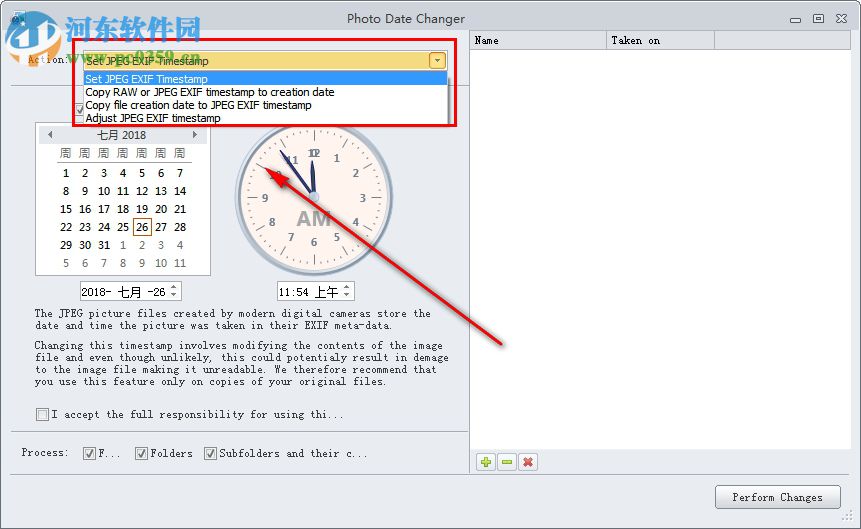The height and width of the screenshot is (529, 861).
Task: Toggle the Folders process checkbox
Action: click(141, 453)
